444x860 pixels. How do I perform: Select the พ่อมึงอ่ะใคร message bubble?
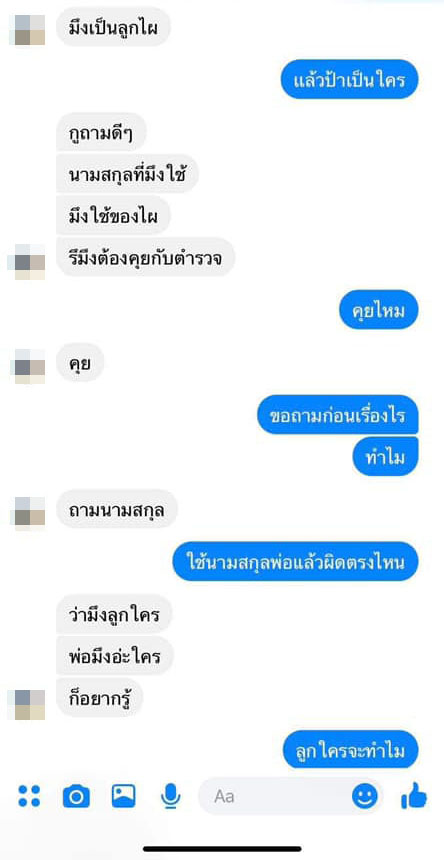115,655
